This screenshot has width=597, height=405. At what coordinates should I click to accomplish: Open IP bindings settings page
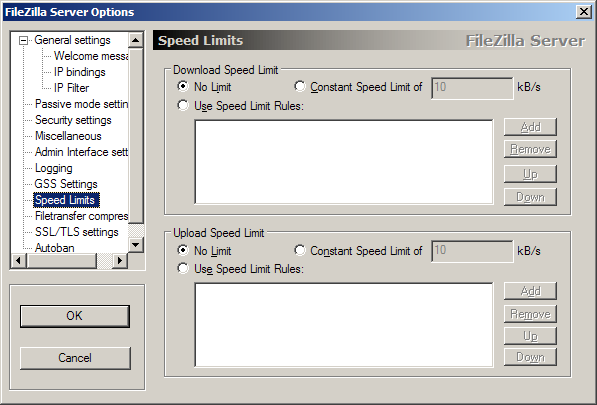tap(80, 72)
